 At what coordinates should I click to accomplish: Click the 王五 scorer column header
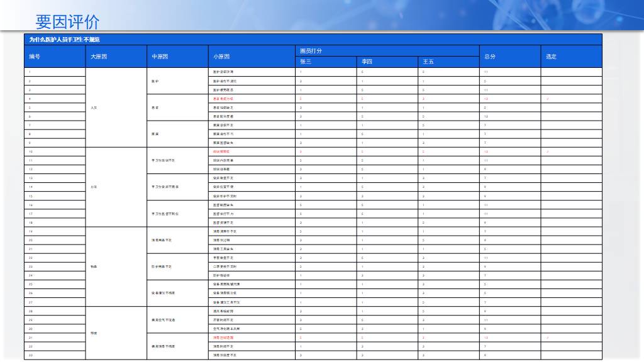428,62
